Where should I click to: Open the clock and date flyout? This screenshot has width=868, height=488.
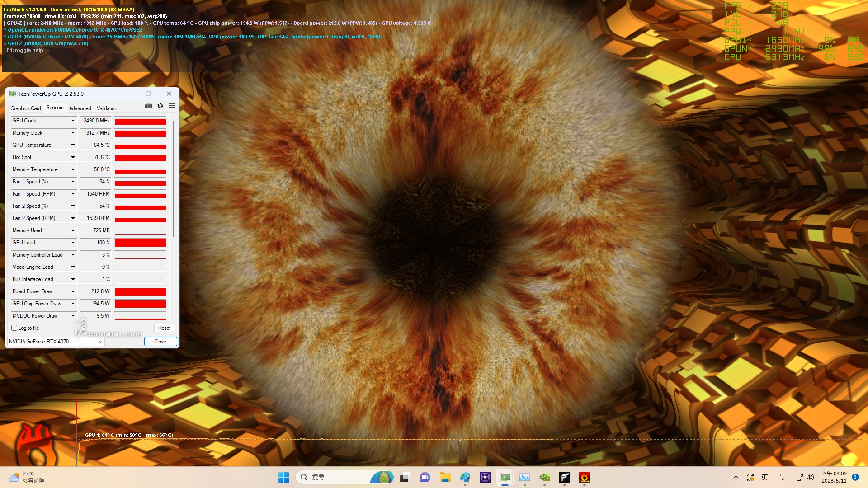tap(834, 477)
